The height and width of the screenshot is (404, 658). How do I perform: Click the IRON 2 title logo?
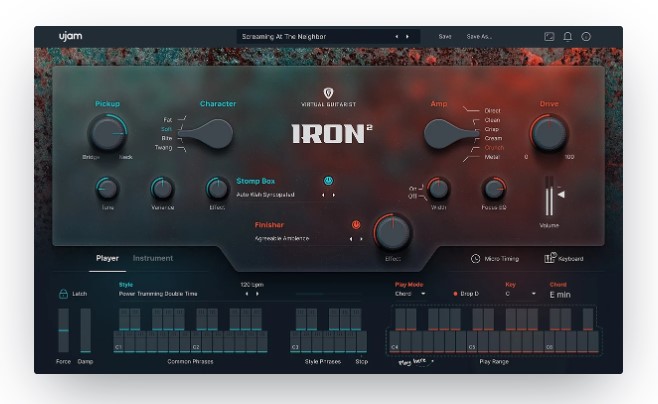click(x=332, y=134)
